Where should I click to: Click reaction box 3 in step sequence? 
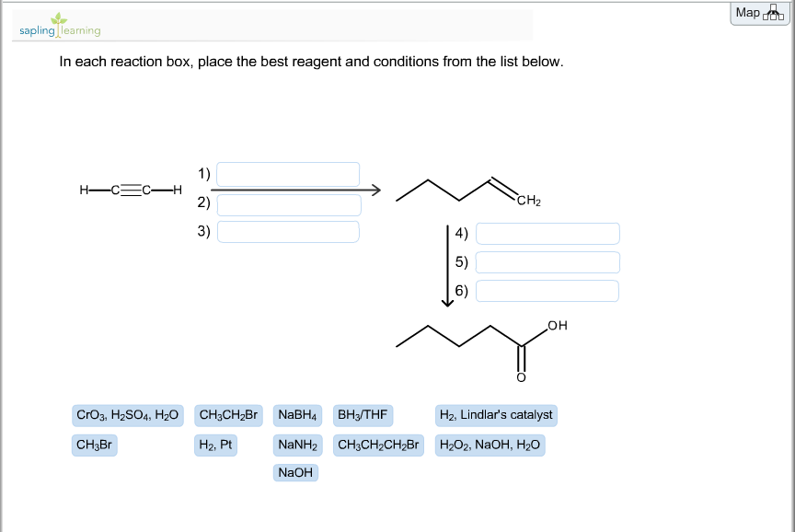(287, 231)
